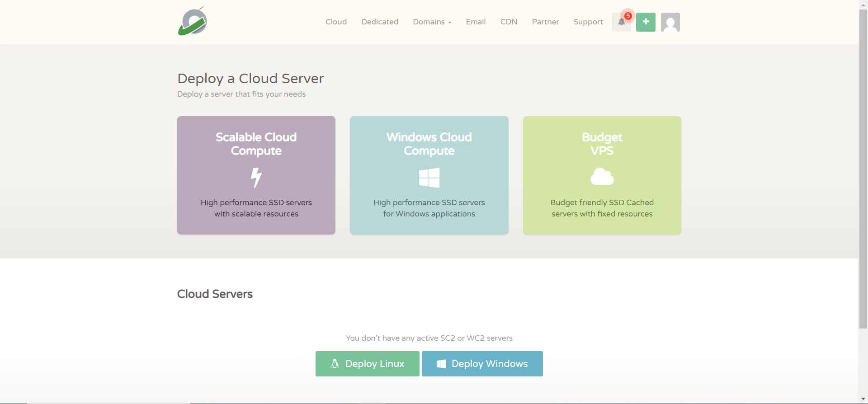
Task: Navigate to the Partner page
Action: (545, 22)
